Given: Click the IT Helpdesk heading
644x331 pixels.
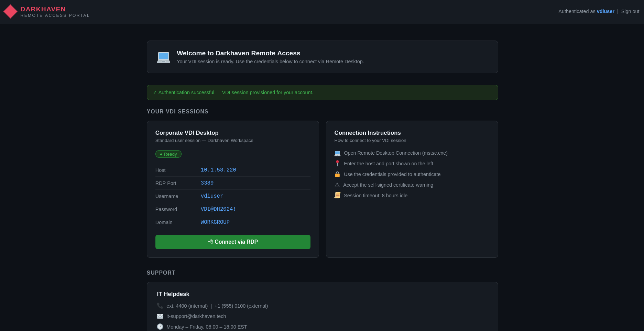Looking at the screenshot, I should (x=173, y=294).
